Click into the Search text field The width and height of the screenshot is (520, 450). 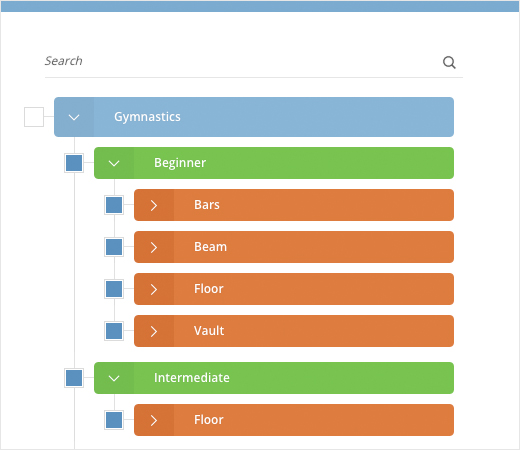(242, 61)
